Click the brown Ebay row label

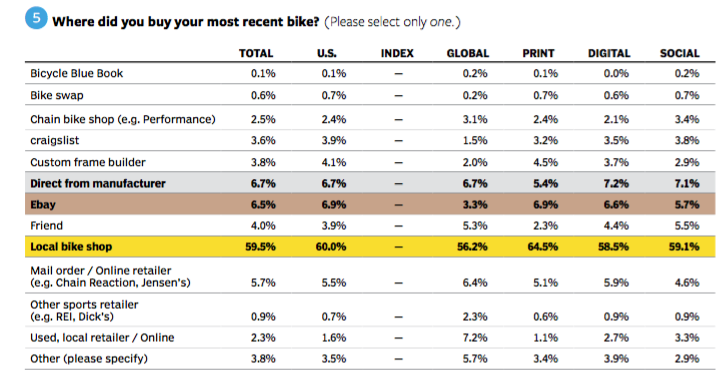click(x=43, y=205)
